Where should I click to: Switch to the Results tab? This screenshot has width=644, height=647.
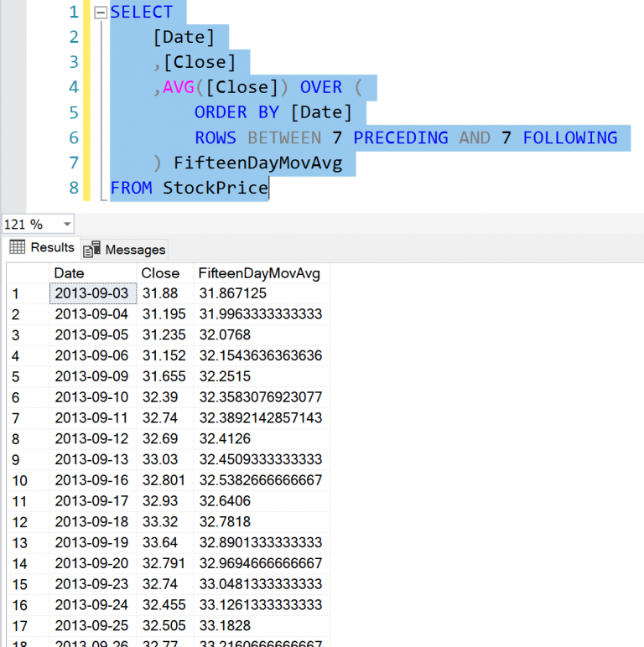[x=42, y=247]
